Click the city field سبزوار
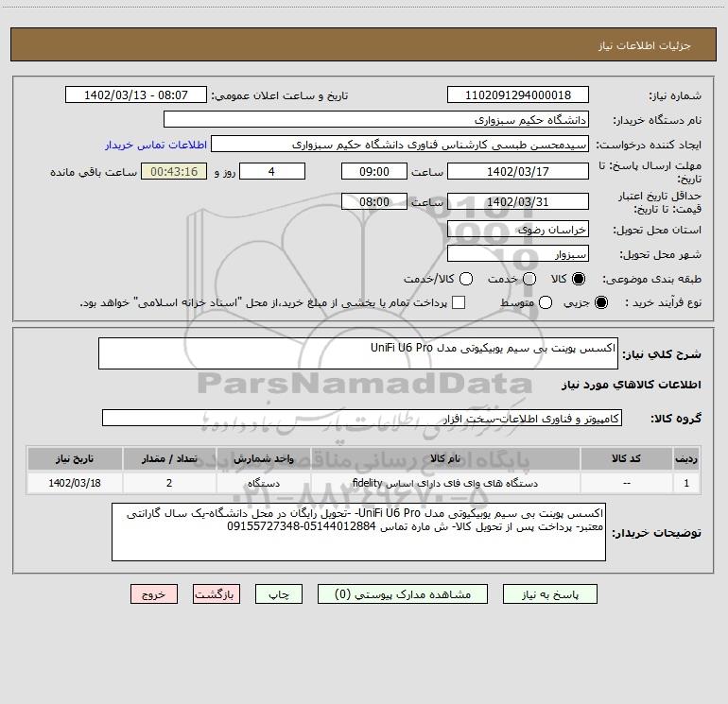Image resolution: width=728 pixels, height=704 pixels. 518,253
